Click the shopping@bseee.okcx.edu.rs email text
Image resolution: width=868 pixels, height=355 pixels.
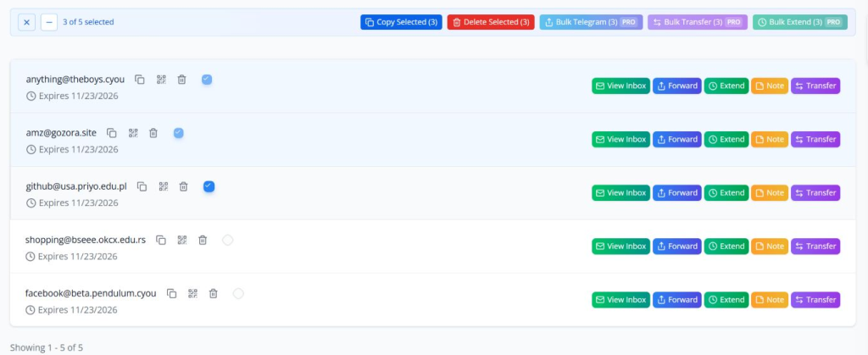pos(86,240)
